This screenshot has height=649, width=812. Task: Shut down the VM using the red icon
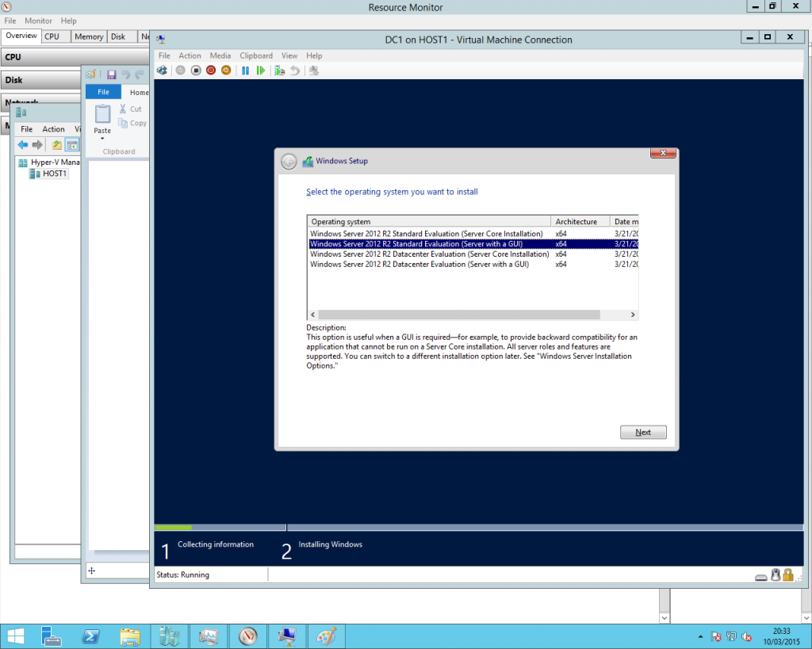(211, 71)
